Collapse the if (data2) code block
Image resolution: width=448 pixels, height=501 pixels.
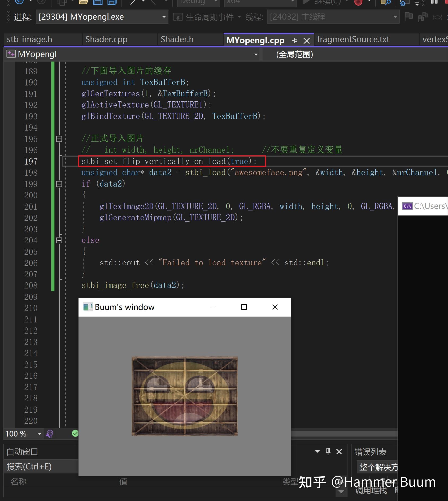coord(59,184)
